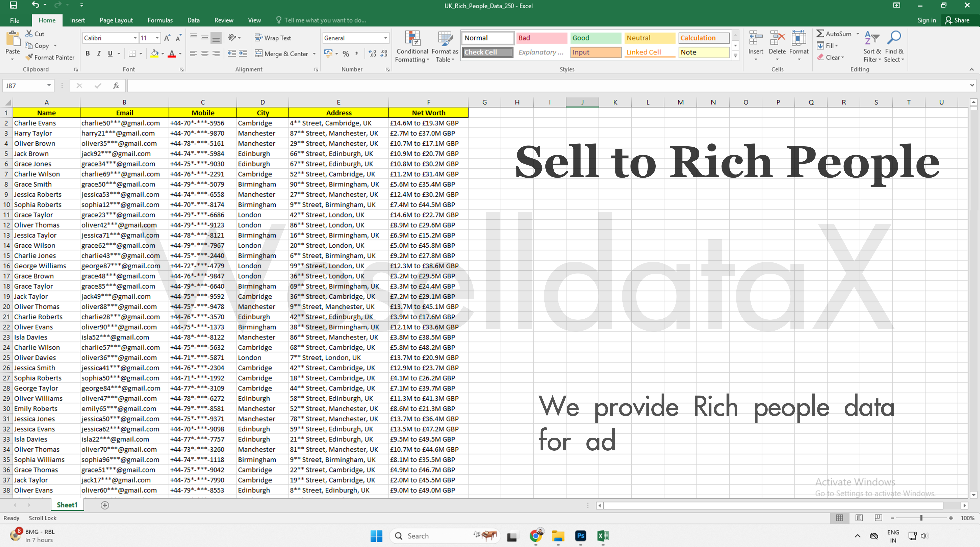Toggle Middle Align vertical alignment
The width and height of the screenshot is (980, 547).
coord(205,37)
